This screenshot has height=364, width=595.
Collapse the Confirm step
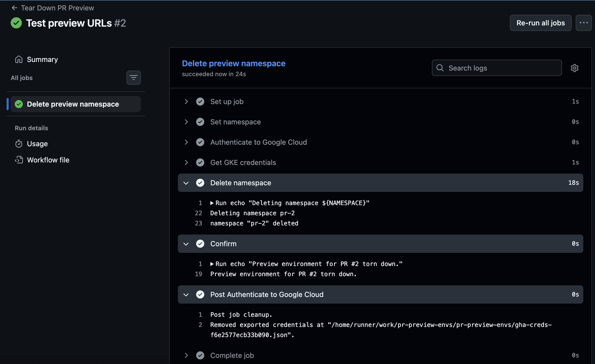(x=186, y=244)
